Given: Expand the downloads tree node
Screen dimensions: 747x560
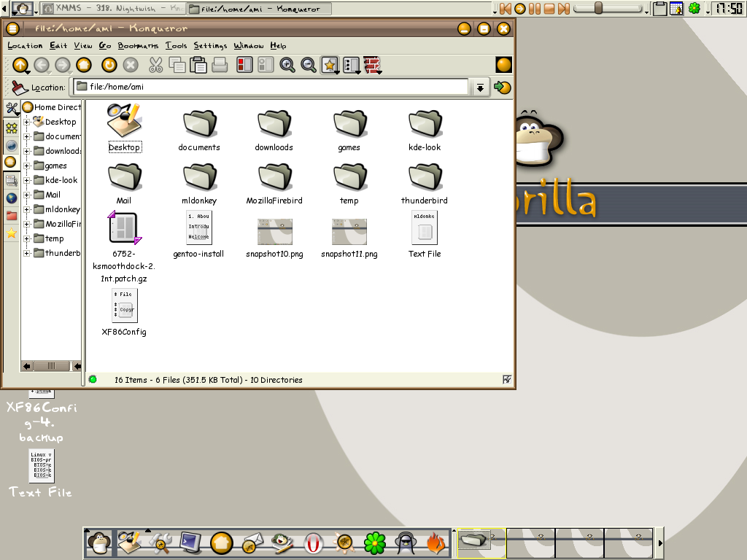Looking at the screenshot, I should pyautogui.click(x=27, y=151).
